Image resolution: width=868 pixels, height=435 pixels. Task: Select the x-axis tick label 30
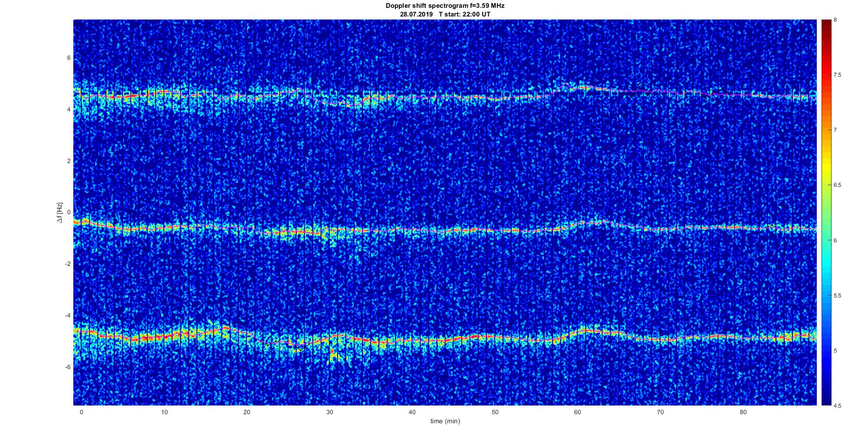pos(330,412)
